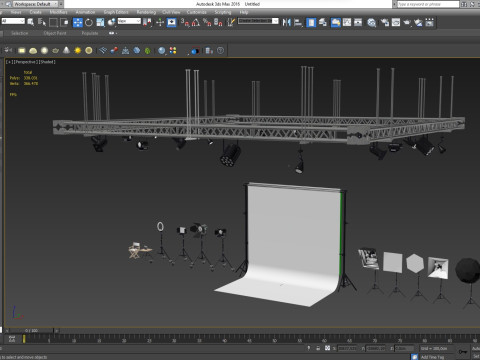Screen dimensions: 480x360
Task: Click the Select and Place tool icon
Action: pos(111,22)
